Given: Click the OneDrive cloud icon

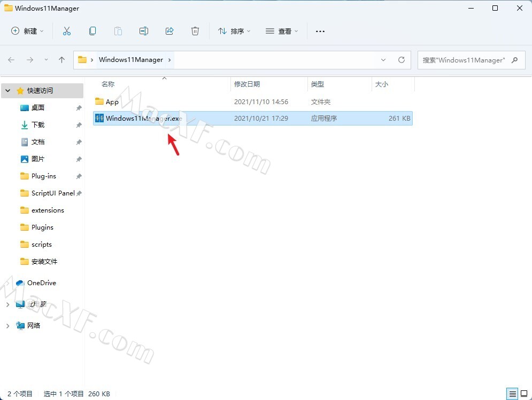Looking at the screenshot, I should pyautogui.click(x=20, y=283).
